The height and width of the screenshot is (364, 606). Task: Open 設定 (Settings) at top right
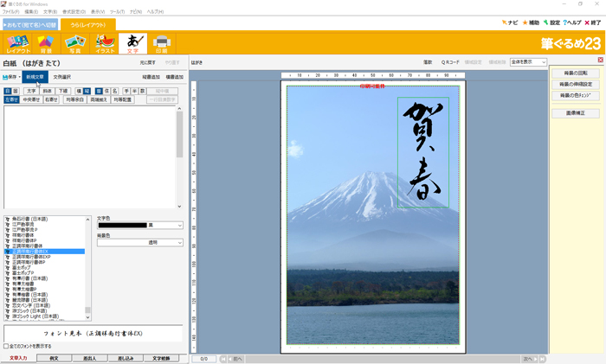coord(551,22)
